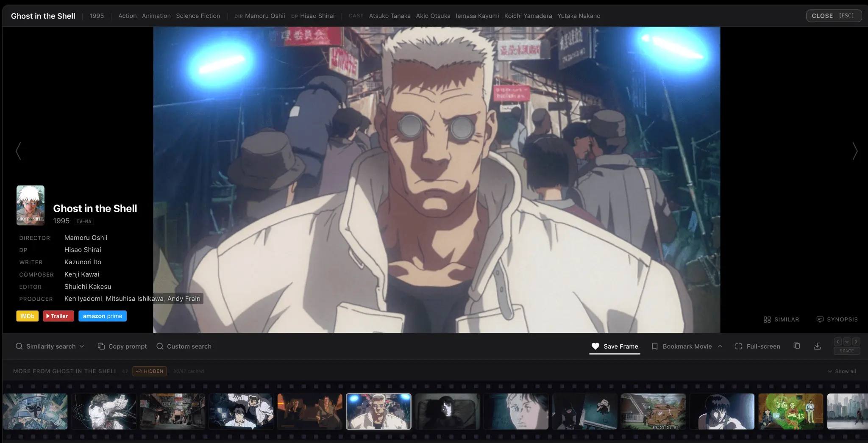
Task: Click producer Andy Frain
Action: [184, 299]
